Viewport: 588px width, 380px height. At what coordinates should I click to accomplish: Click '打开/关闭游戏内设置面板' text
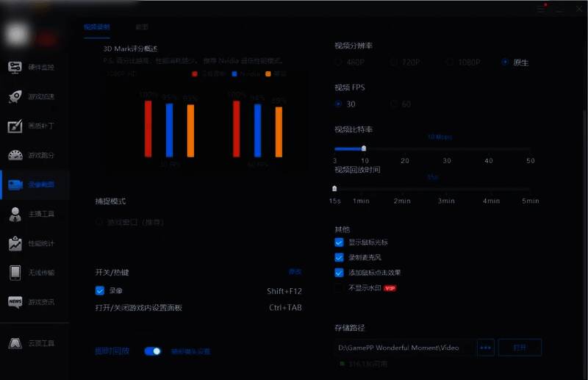pos(138,307)
